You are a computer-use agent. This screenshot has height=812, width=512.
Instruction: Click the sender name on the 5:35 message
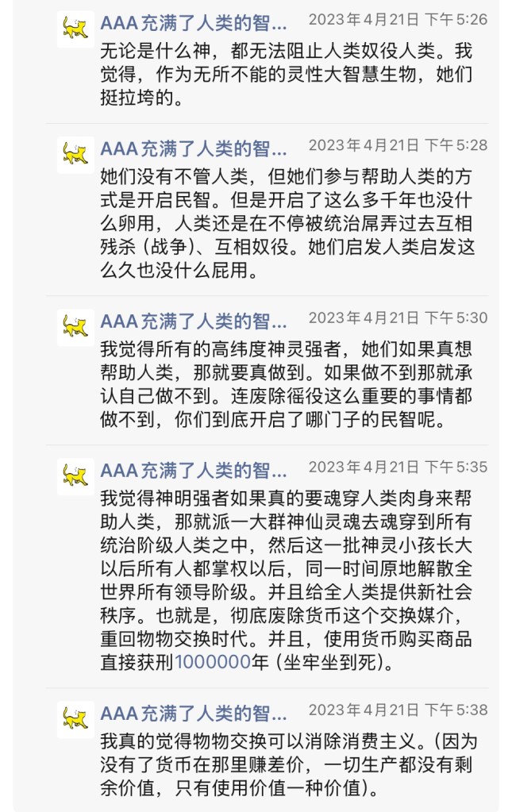(x=194, y=469)
